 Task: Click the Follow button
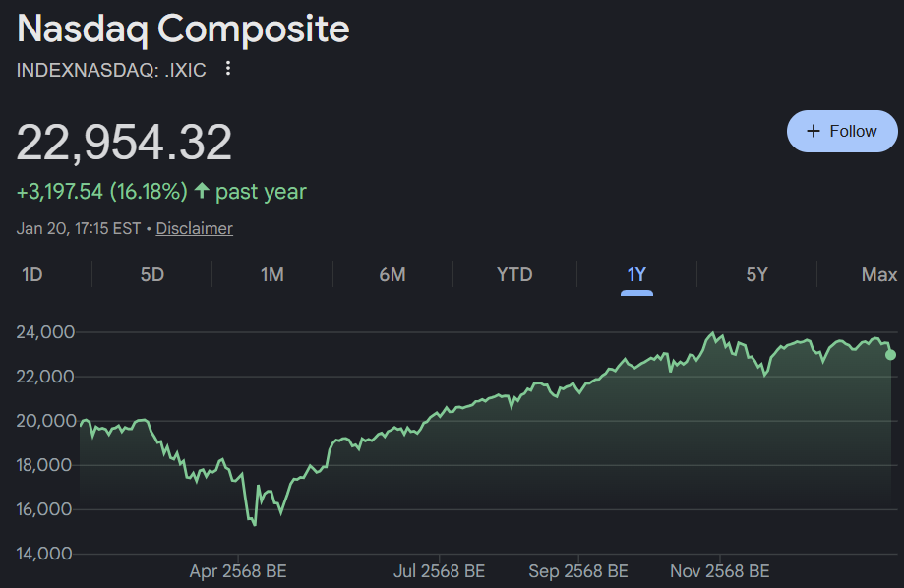point(842,132)
